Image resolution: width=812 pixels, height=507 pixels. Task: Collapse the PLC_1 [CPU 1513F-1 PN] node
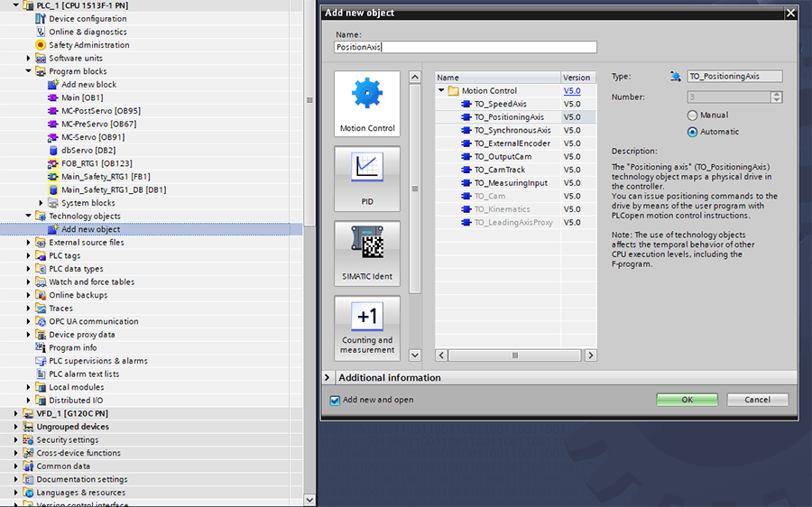[x=16, y=5]
